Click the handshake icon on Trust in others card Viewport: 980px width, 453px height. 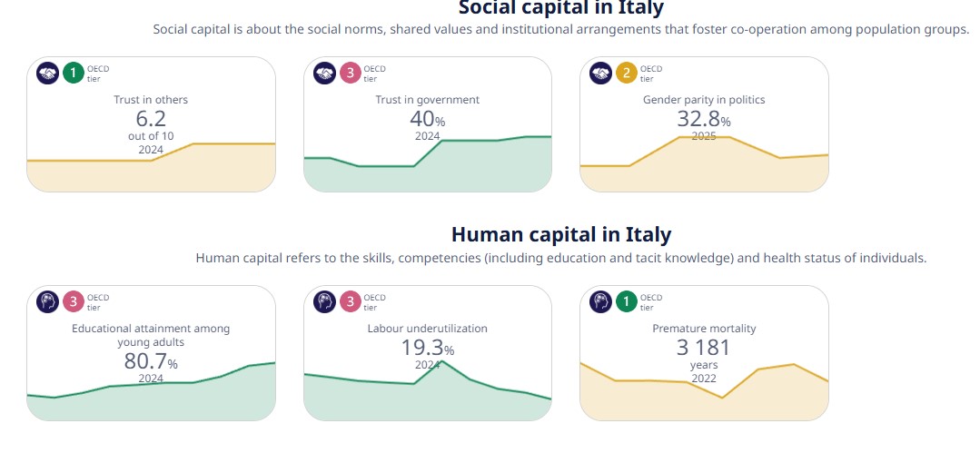click(x=47, y=73)
